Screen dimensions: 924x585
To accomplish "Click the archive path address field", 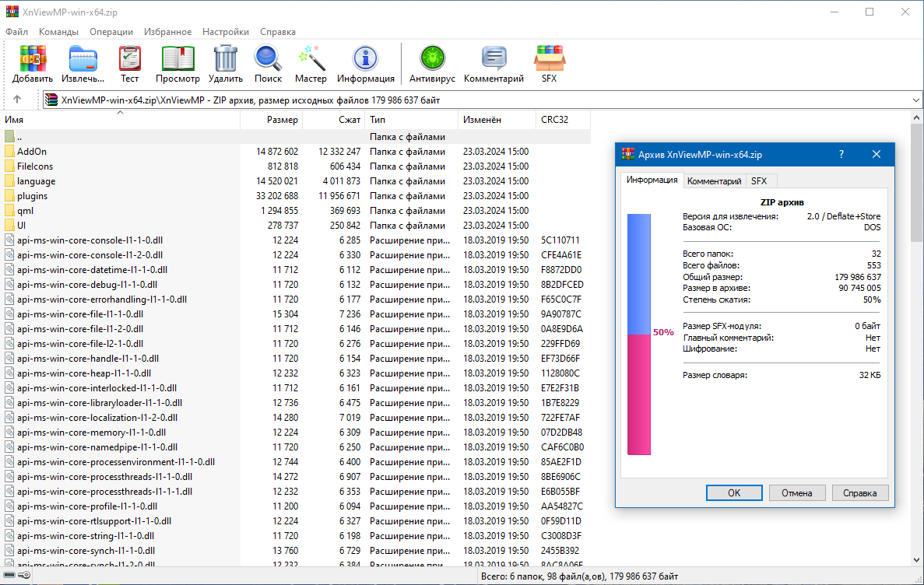I will pos(482,100).
